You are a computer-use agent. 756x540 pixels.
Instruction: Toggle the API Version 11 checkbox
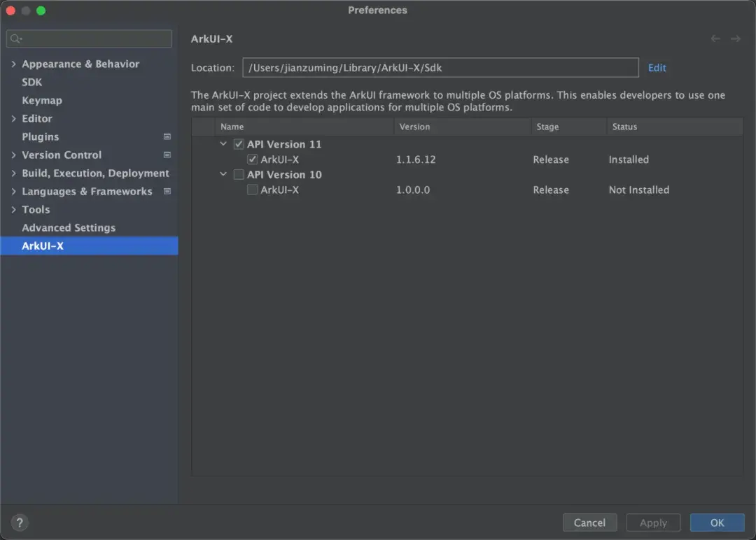239,144
